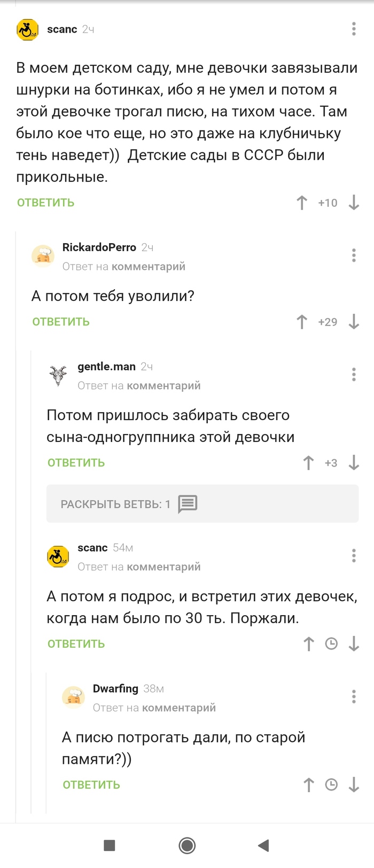The image size is (374, 868).
Task: Open the options menu for gentle.man's comment
Action: tap(353, 375)
